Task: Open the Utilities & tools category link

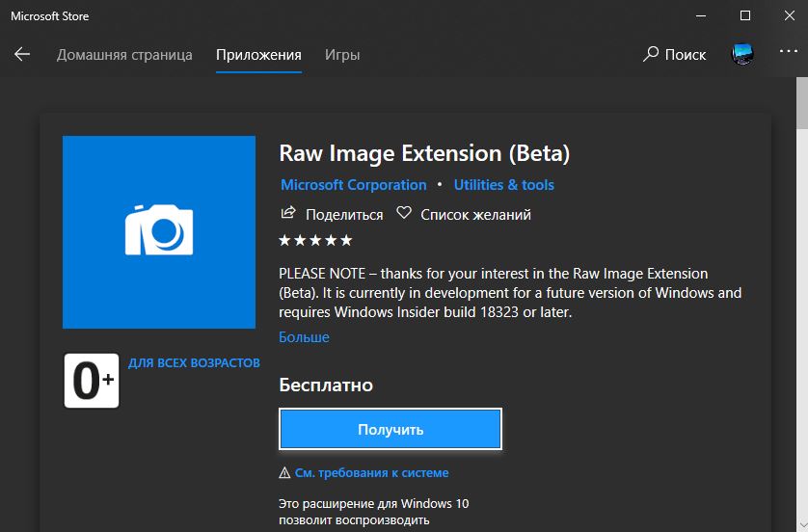Action: tap(504, 184)
